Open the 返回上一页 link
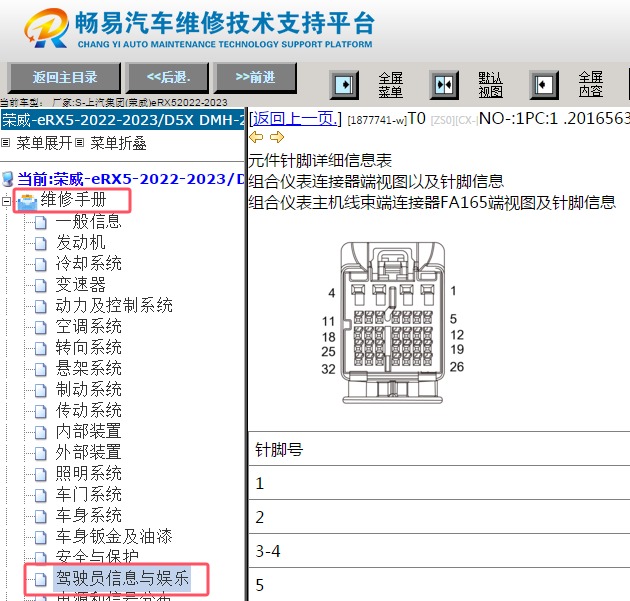 tap(295, 119)
